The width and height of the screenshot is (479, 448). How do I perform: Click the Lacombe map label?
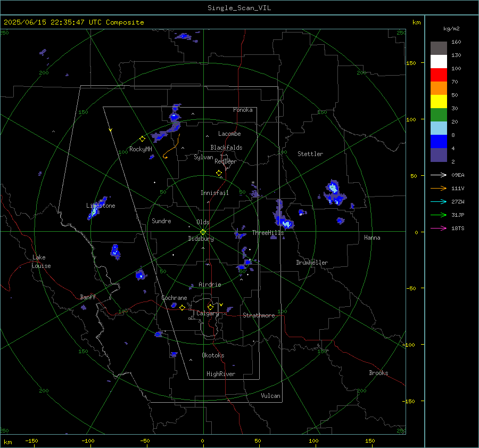229,134
